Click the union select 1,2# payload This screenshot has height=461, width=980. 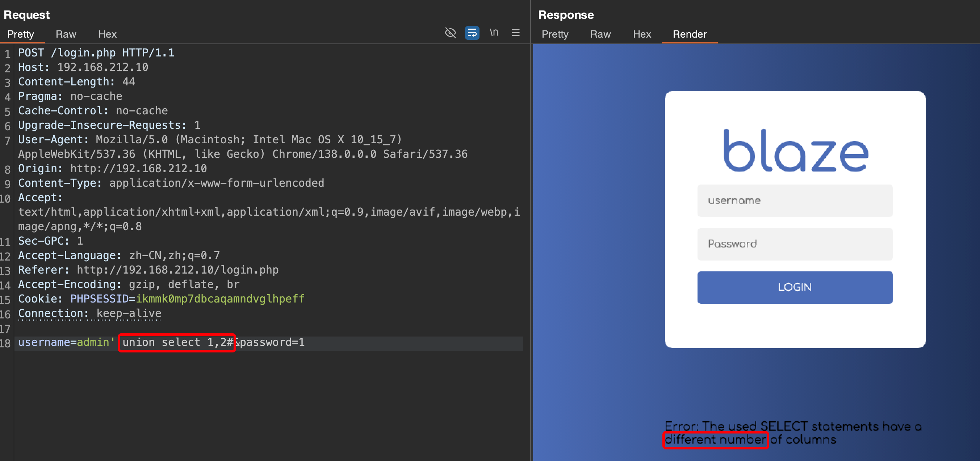(177, 342)
